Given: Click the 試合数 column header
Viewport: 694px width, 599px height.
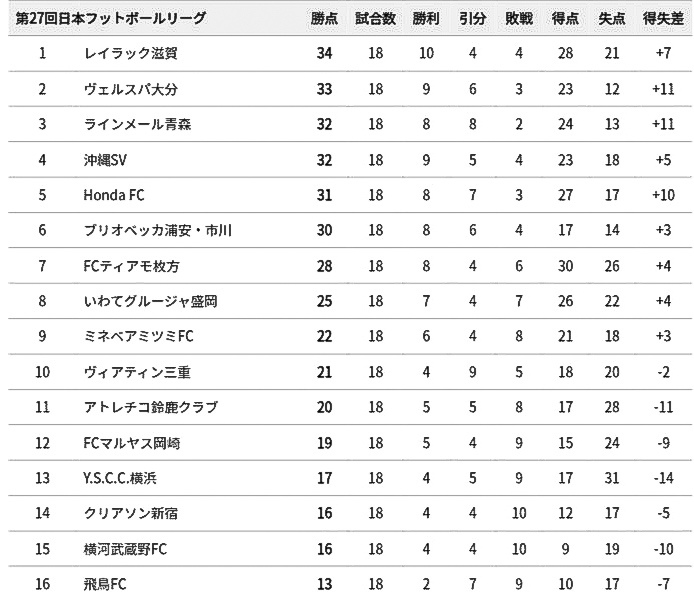Looking at the screenshot, I should 375,18.
